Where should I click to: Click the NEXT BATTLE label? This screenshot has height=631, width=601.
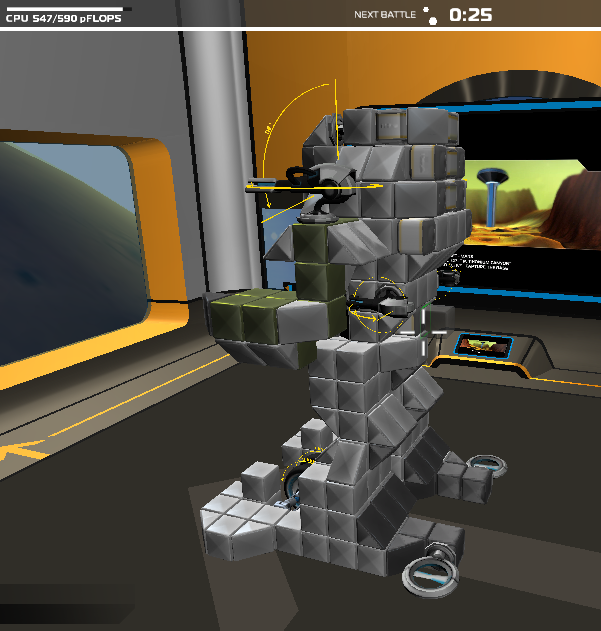pos(385,15)
